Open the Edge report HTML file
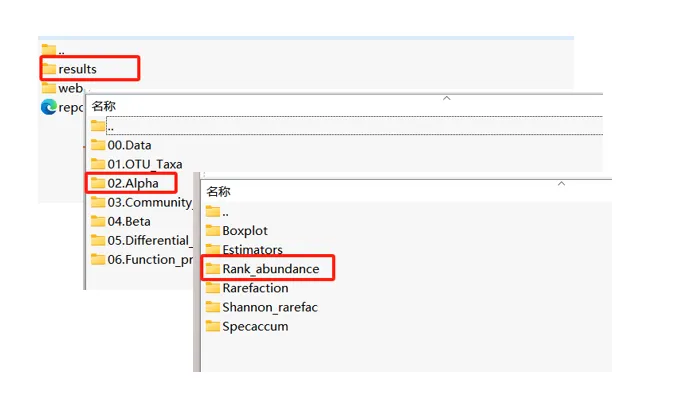 (62, 107)
